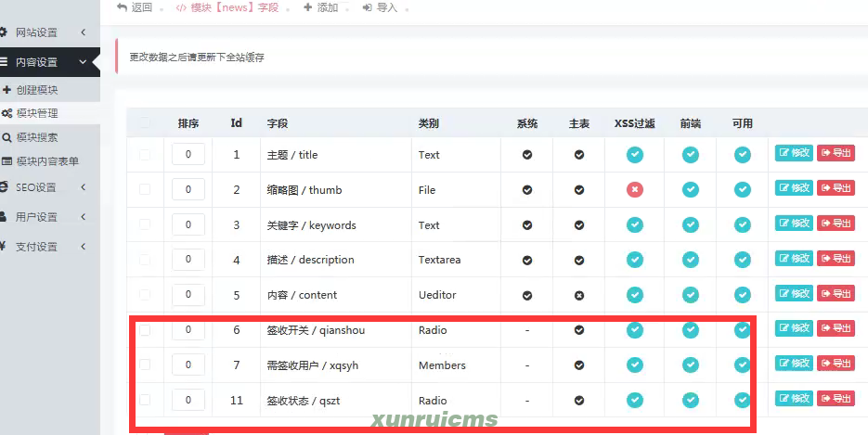
Task: Click 系统 check icon in title row
Action: pos(527,155)
